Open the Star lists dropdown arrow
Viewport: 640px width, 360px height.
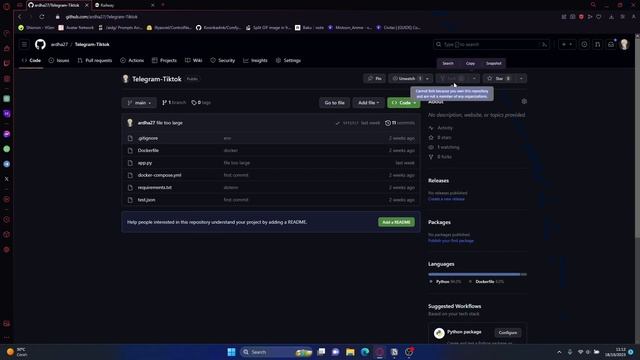[x=521, y=78]
